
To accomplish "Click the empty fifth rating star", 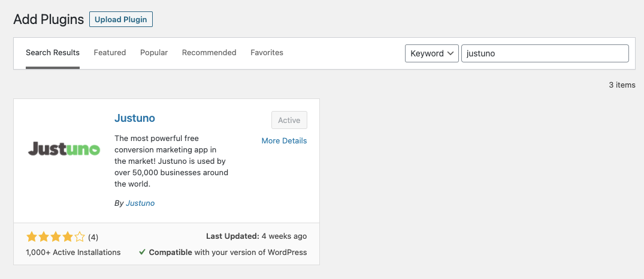I will pos(80,237).
